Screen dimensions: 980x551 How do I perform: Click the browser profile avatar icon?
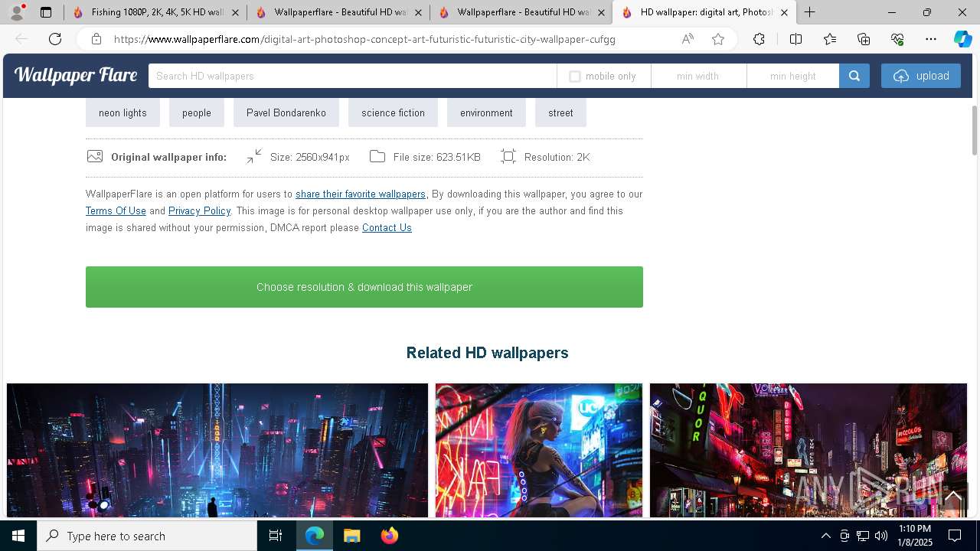tap(17, 12)
